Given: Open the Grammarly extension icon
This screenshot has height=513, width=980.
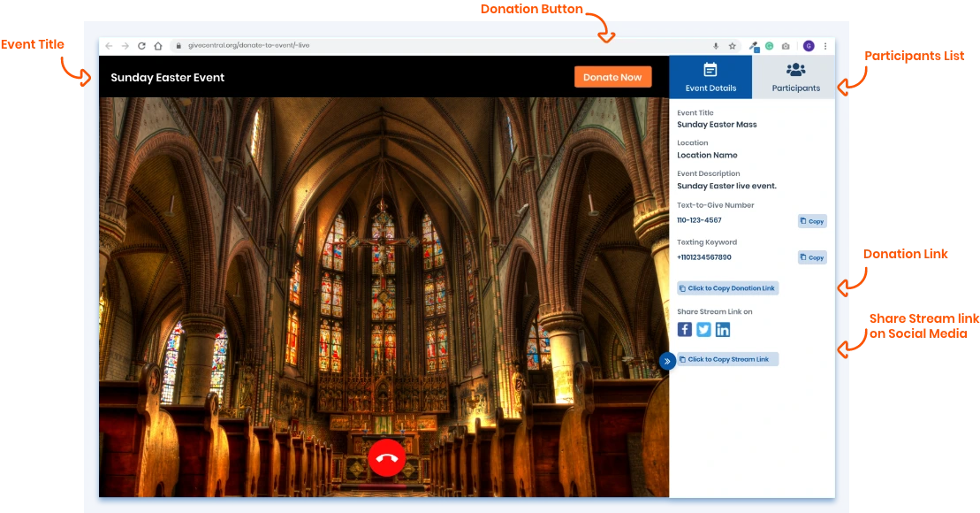Looking at the screenshot, I should 769,46.
